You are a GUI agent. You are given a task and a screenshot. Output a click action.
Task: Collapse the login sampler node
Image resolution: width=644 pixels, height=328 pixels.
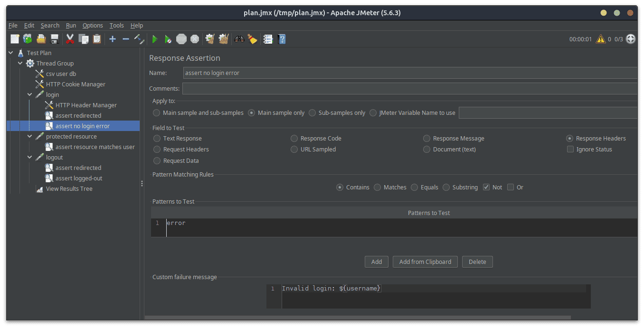click(30, 94)
